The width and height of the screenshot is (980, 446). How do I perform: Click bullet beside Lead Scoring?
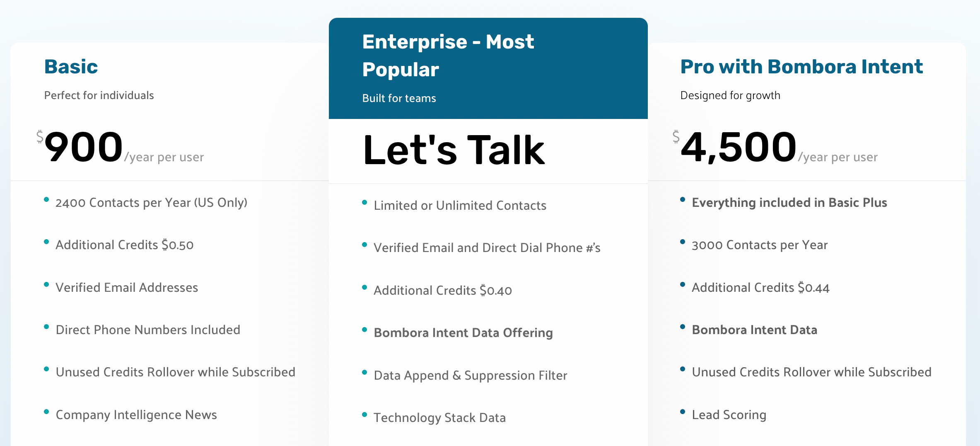click(x=683, y=412)
